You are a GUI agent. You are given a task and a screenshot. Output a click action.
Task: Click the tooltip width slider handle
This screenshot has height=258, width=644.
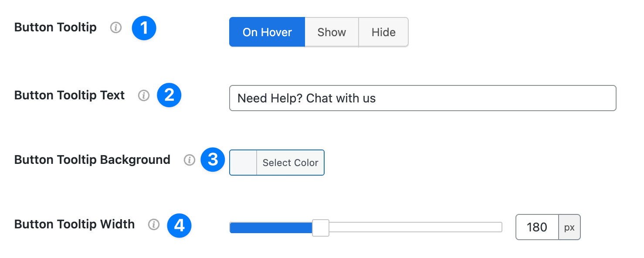321,227
